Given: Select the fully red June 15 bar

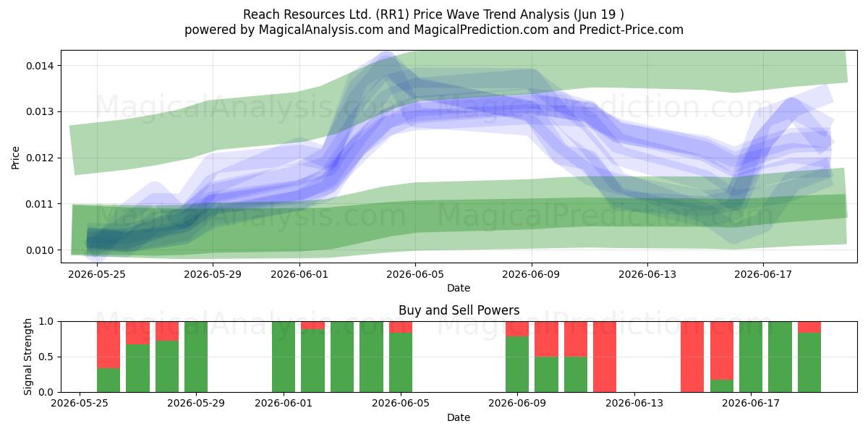Looking at the screenshot, I should tap(692, 357).
